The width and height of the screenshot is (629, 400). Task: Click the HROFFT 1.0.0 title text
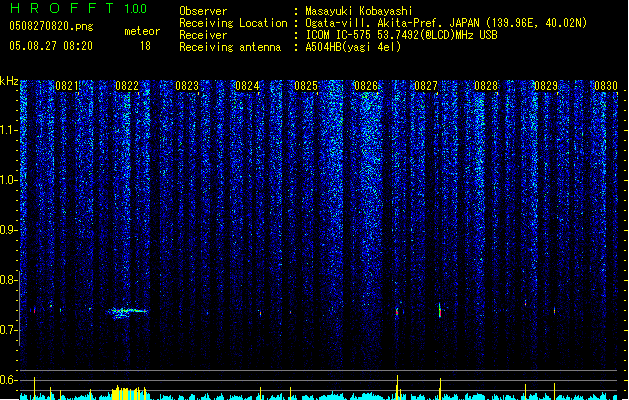point(79,8)
